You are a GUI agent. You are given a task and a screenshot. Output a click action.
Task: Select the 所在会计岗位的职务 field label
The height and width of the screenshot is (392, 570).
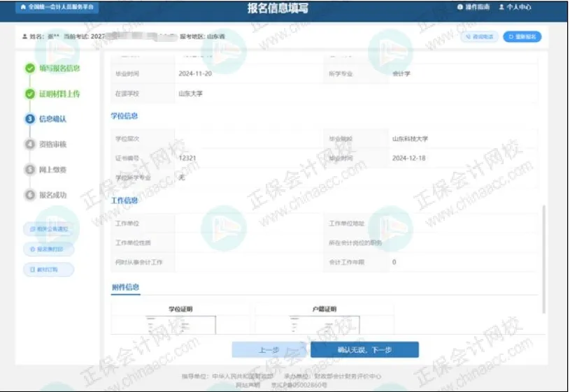coord(355,242)
